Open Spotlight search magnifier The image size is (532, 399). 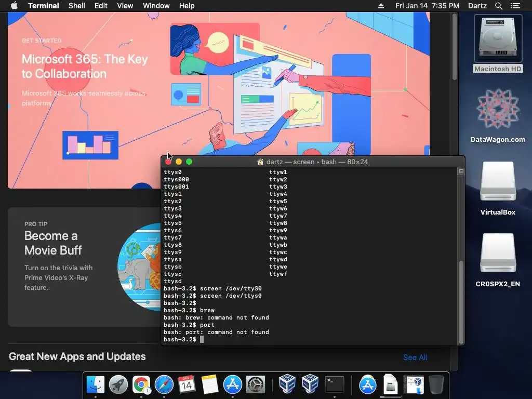498,6
